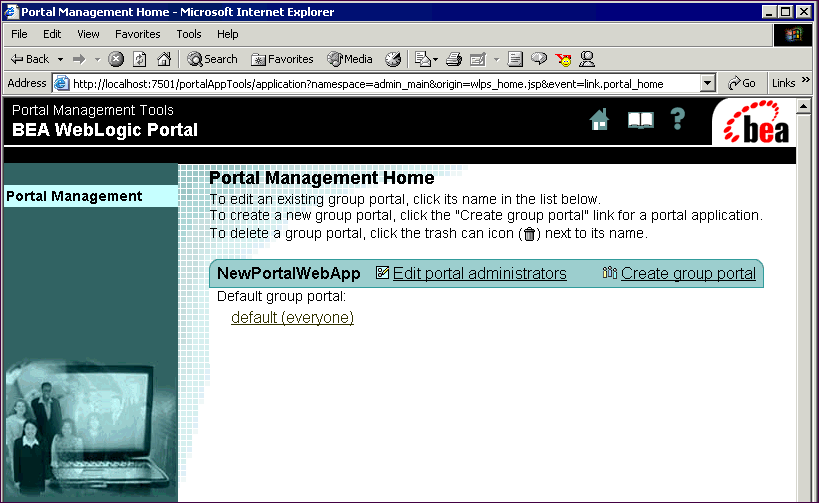Click the History icon in toolbar
Screen dimensions: 819x503
(x=393, y=59)
